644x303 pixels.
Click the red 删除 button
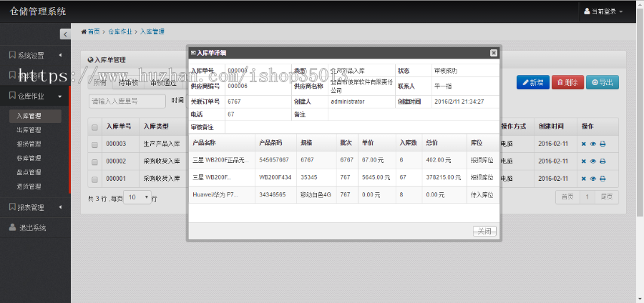567,82
